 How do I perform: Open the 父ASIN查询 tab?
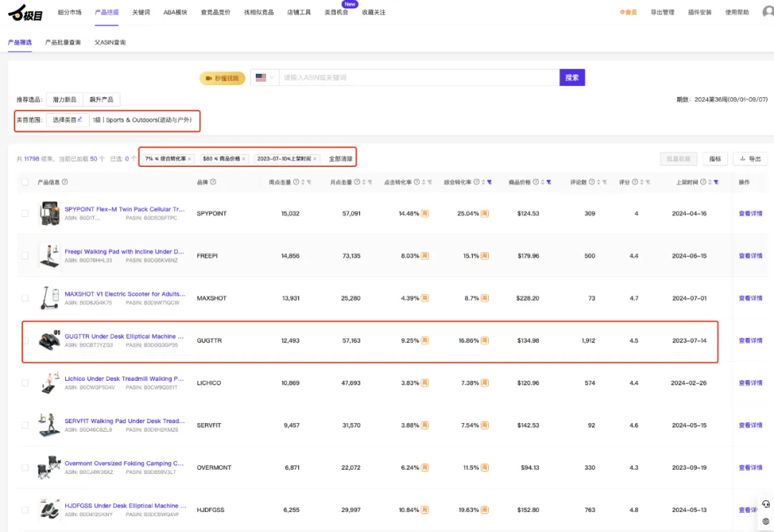110,42
